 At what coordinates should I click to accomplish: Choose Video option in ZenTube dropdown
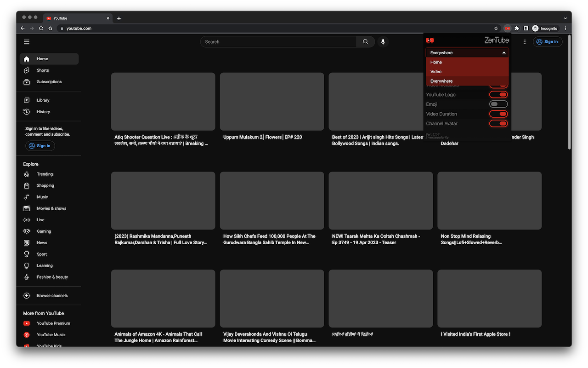click(x=467, y=72)
